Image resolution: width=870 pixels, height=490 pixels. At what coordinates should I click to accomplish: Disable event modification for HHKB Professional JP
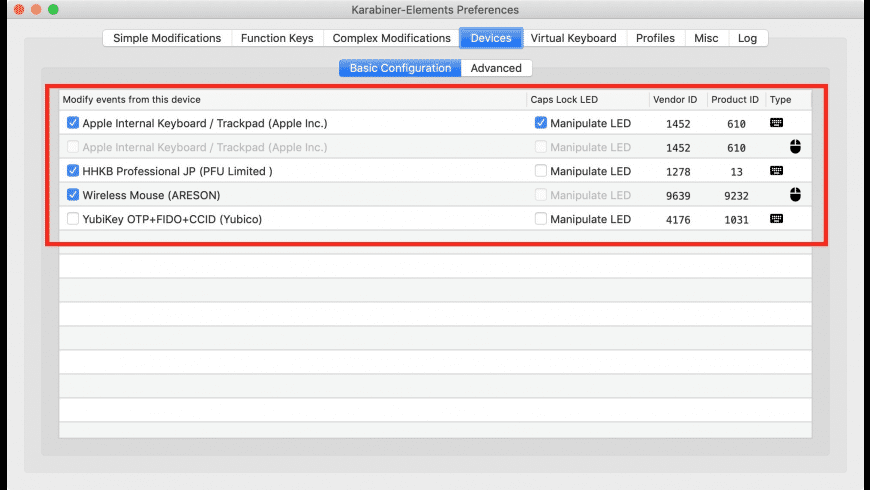click(x=73, y=170)
